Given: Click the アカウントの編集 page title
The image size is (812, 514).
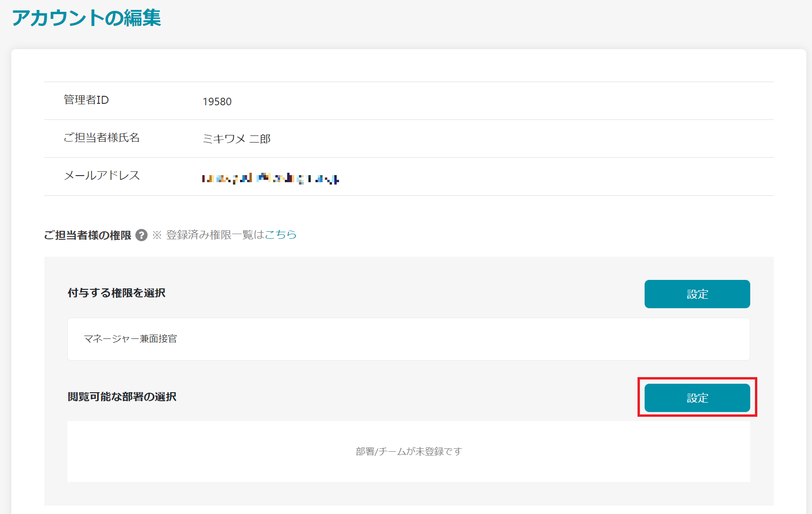Looking at the screenshot, I should [x=86, y=18].
